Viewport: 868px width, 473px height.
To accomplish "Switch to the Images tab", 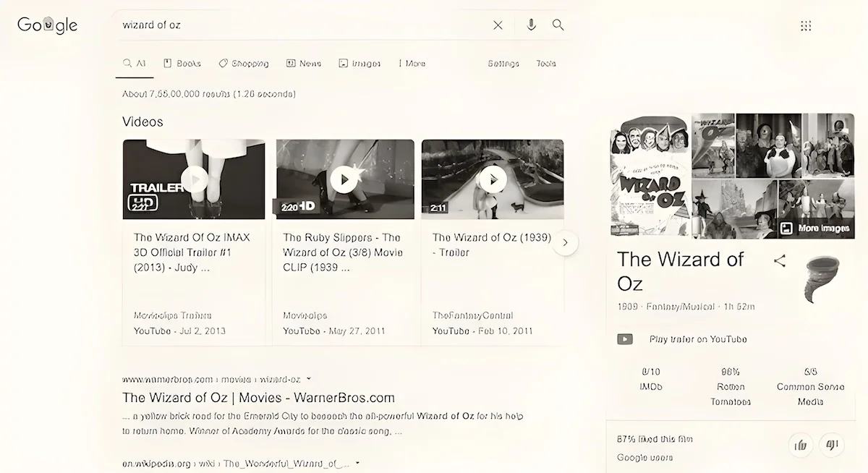I will coord(359,64).
